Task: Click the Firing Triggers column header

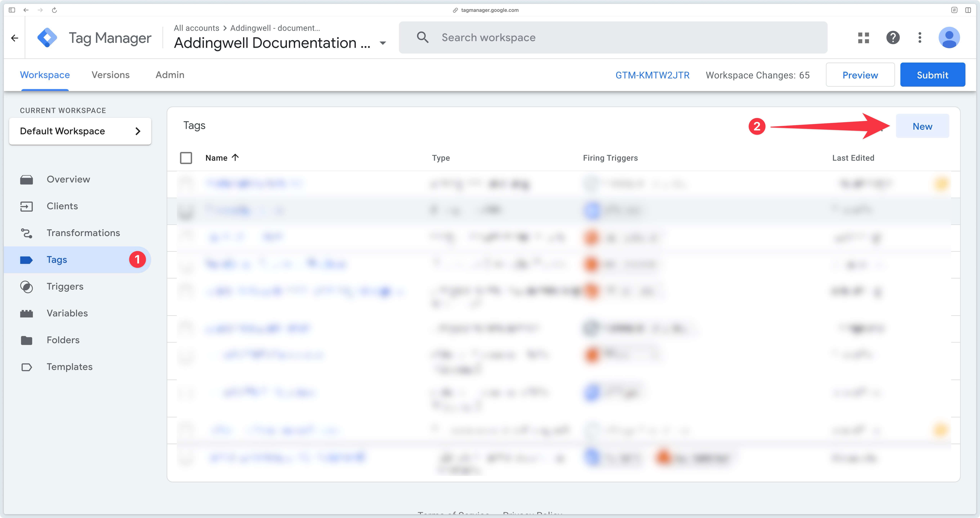Action: tap(610, 158)
